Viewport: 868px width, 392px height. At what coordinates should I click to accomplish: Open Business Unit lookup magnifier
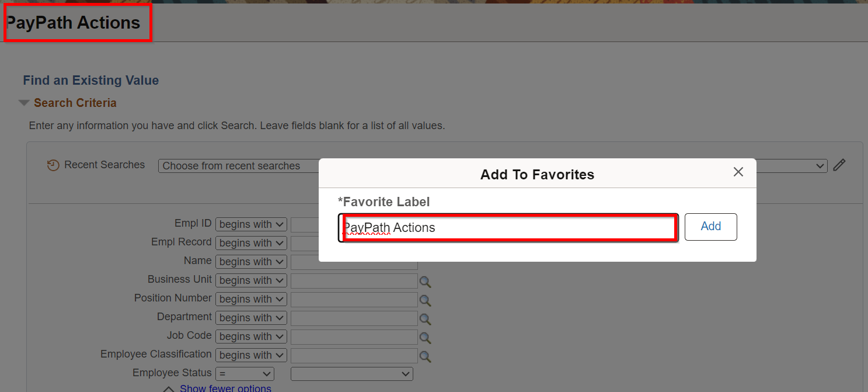(x=426, y=282)
